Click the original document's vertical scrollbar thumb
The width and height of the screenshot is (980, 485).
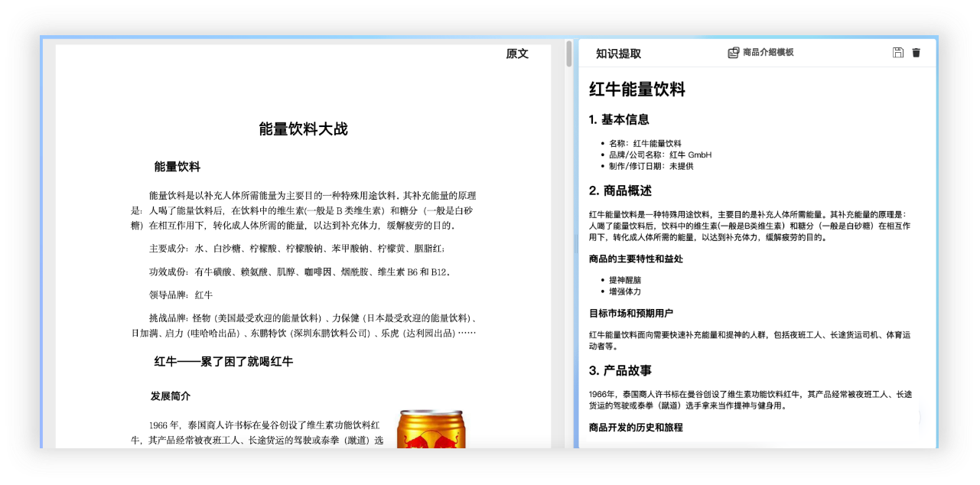click(568, 54)
